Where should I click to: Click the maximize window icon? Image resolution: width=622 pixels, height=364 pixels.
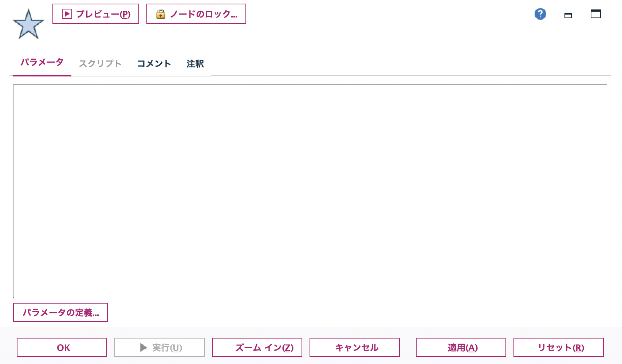click(x=595, y=15)
